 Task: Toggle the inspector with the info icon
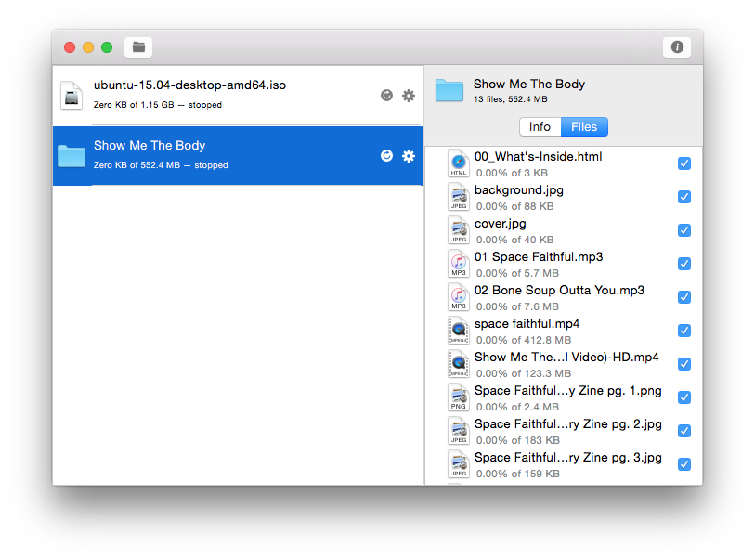(677, 47)
